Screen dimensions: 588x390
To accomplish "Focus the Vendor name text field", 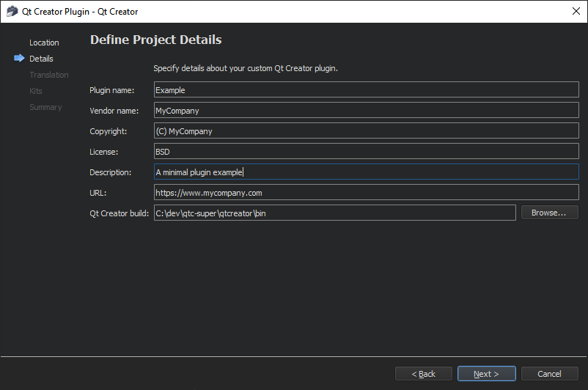I will [366, 111].
